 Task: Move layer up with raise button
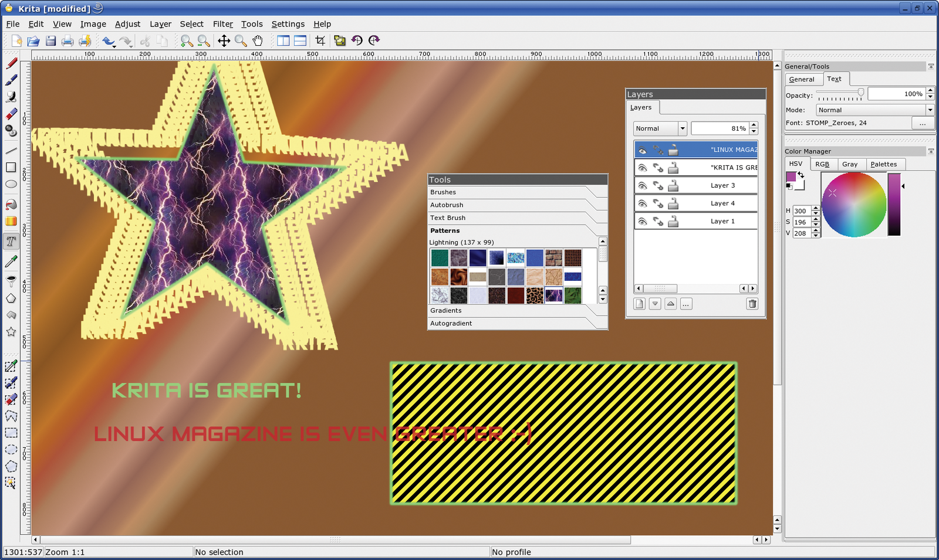[x=671, y=304]
